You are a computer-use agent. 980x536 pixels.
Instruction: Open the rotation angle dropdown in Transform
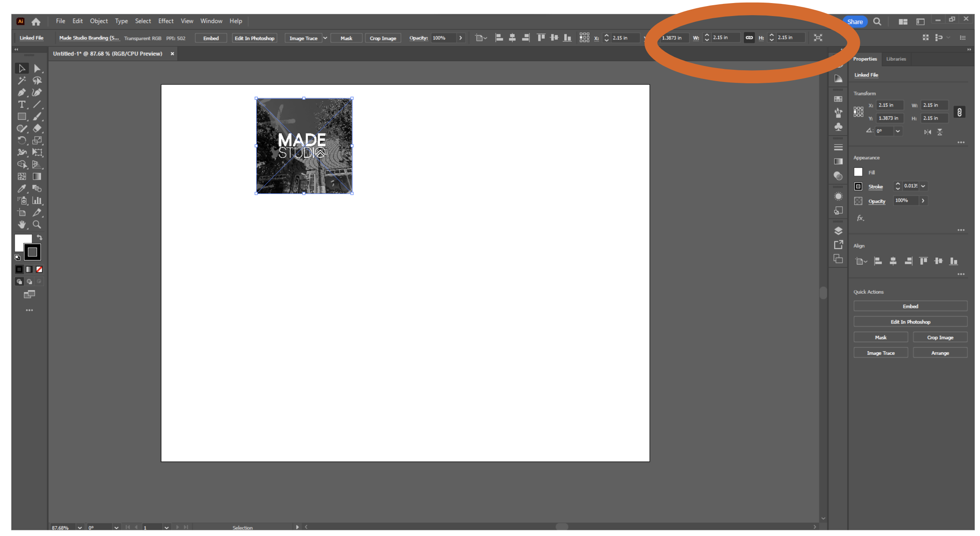coord(897,131)
